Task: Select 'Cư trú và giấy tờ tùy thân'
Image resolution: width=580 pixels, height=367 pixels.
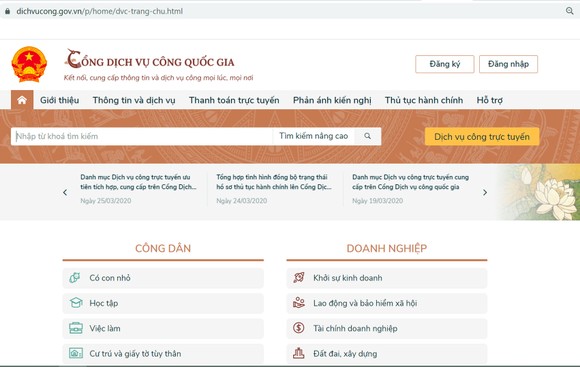Action: [163, 353]
